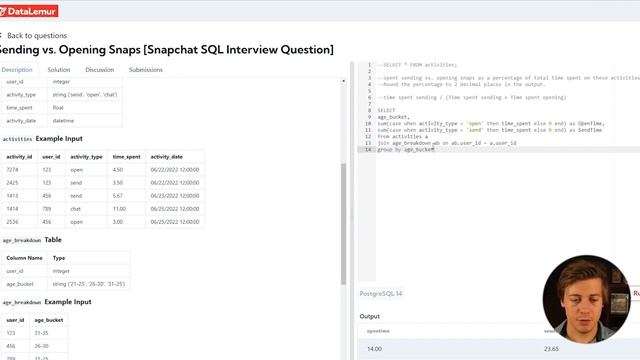Viewport: 640px width, 360px height.
Task: Click the DataLemur logo
Action: coord(29,11)
